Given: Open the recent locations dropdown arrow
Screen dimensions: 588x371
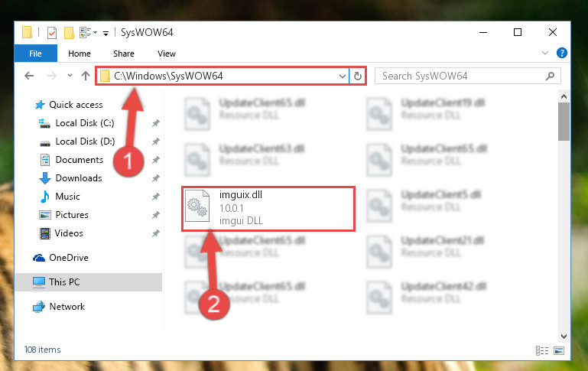Looking at the screenshot, I should (x=70, y=76).
